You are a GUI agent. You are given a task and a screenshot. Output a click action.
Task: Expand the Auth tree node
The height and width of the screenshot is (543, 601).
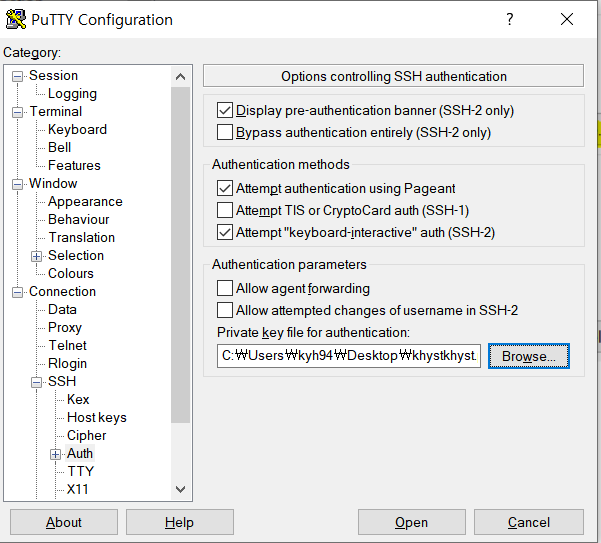pyautogui.click(x=56, y=454)
